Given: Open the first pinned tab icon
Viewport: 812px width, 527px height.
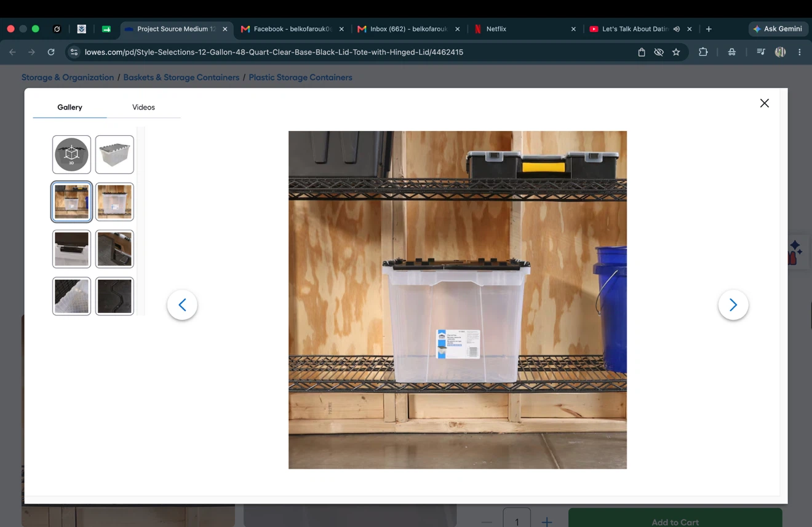Looking at the screenshot, I should (57, 29).
